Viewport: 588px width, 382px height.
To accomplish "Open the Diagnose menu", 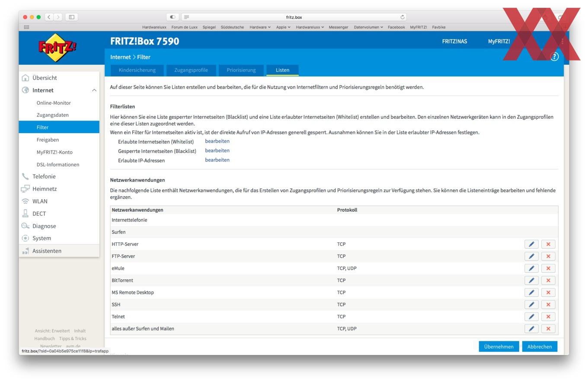I will point(59,226).
